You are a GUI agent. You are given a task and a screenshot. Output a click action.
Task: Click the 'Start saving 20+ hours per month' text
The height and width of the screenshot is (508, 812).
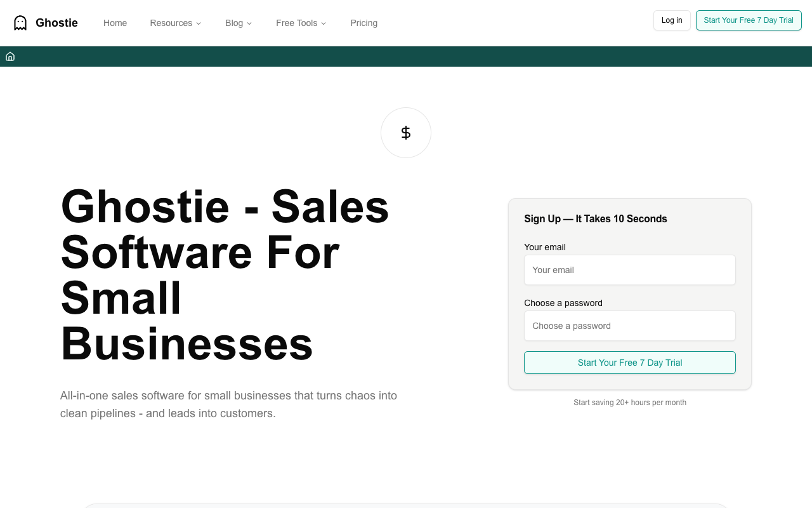[x=629, y=402]
